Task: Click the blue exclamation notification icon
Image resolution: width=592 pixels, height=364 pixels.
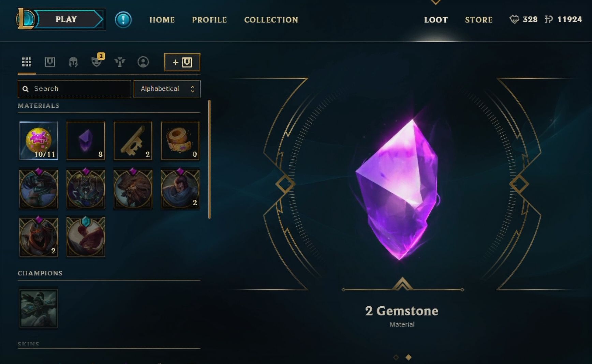Action: 123,19
